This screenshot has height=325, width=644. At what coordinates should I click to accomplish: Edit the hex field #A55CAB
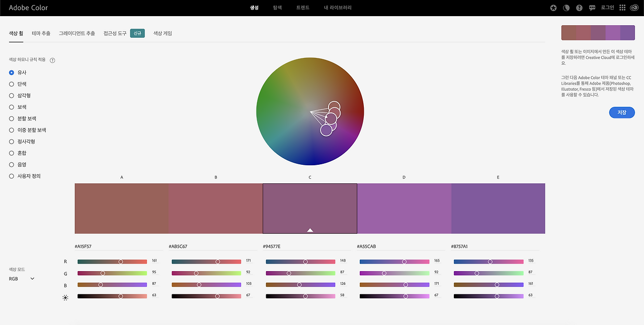point(400,247)
